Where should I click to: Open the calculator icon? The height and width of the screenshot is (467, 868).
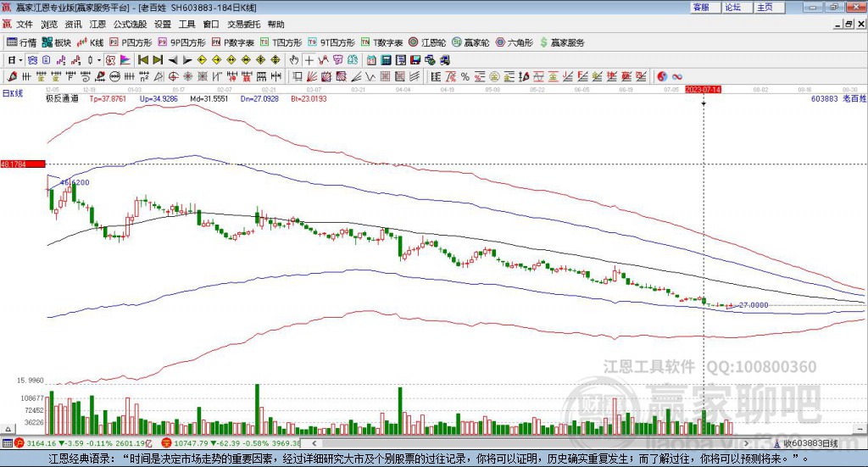click(386, 60)
